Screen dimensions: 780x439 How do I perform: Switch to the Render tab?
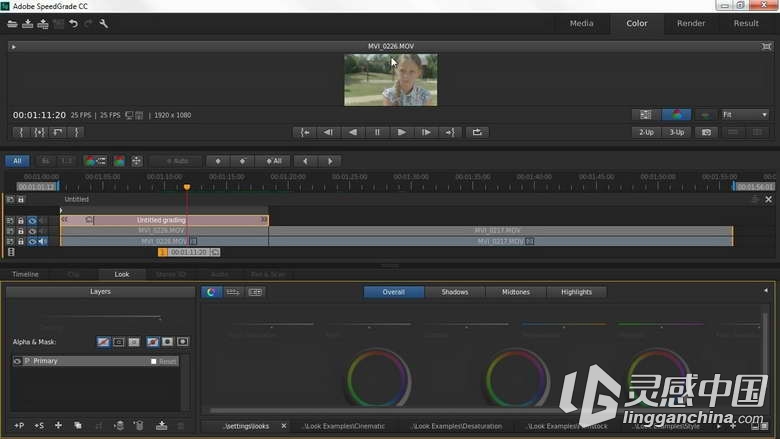690,23
